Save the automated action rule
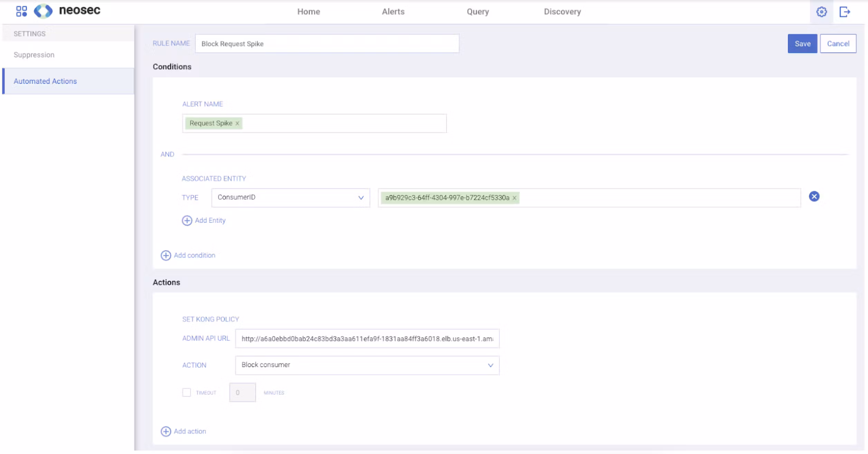 pyautogui.click(x=802, y=44)
